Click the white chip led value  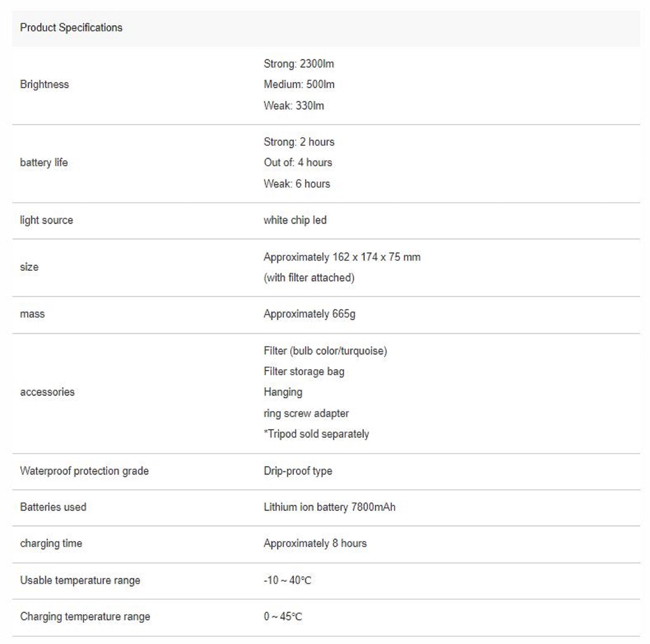tap(295, 220)
